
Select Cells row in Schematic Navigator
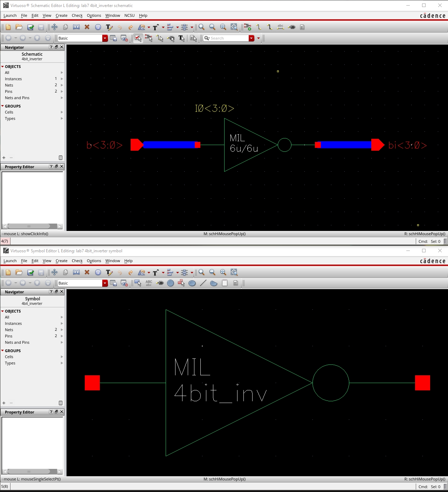point(32,112)
